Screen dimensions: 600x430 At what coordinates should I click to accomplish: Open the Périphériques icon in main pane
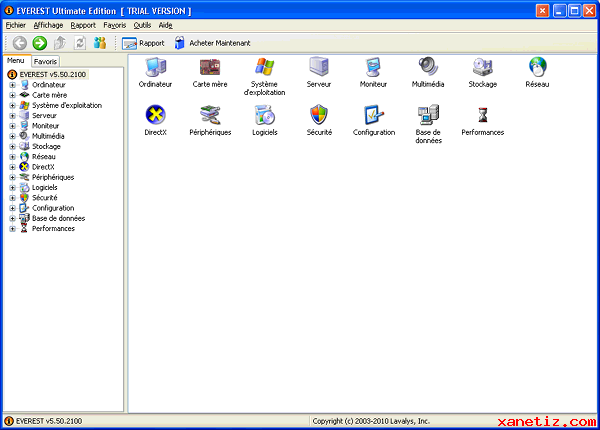[210, 114]
